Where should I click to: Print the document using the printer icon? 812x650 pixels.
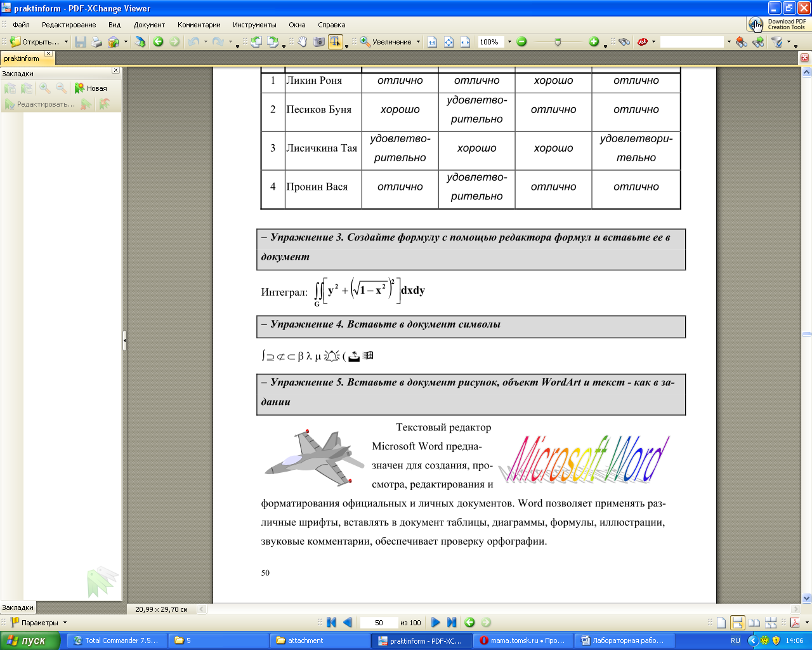tap(96, 42)
